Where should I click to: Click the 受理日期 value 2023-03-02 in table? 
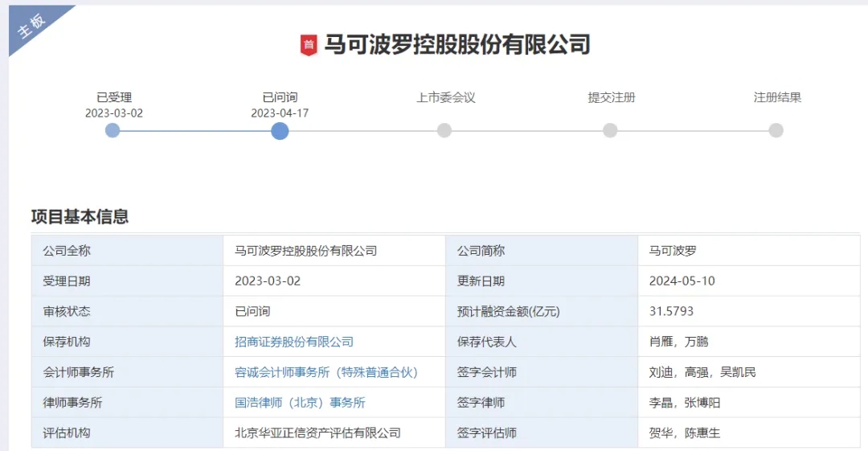click(x=268, y=281)
